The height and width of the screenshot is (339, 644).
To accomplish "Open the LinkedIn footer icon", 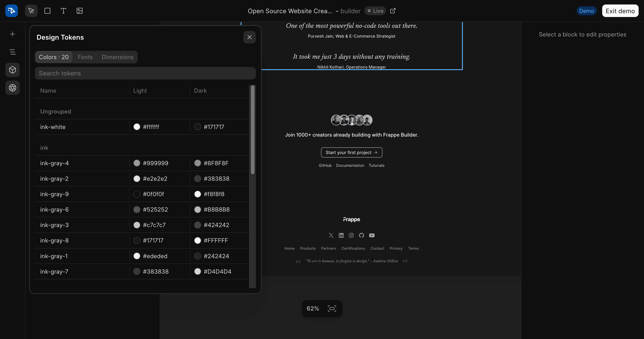I will point(341,235).
